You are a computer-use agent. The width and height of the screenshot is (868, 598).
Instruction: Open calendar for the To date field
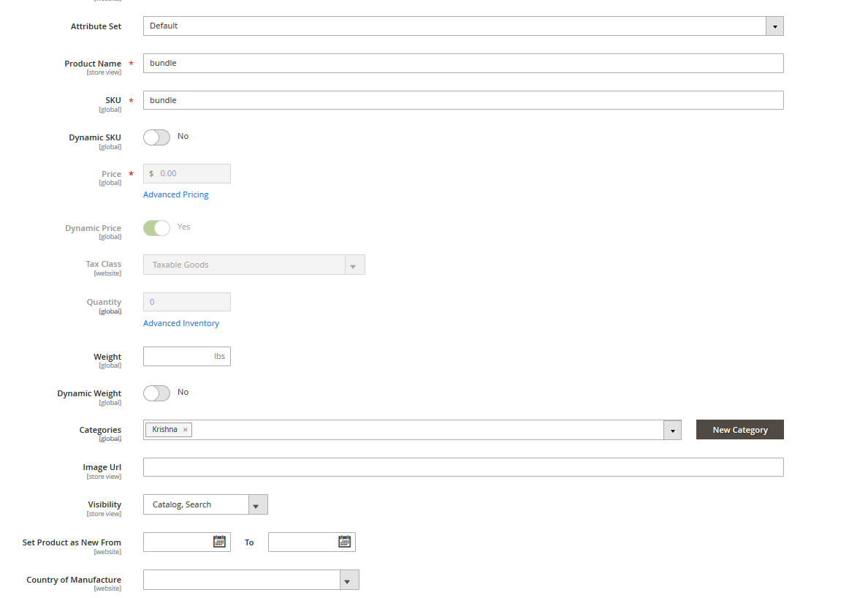tap(344, 542)
